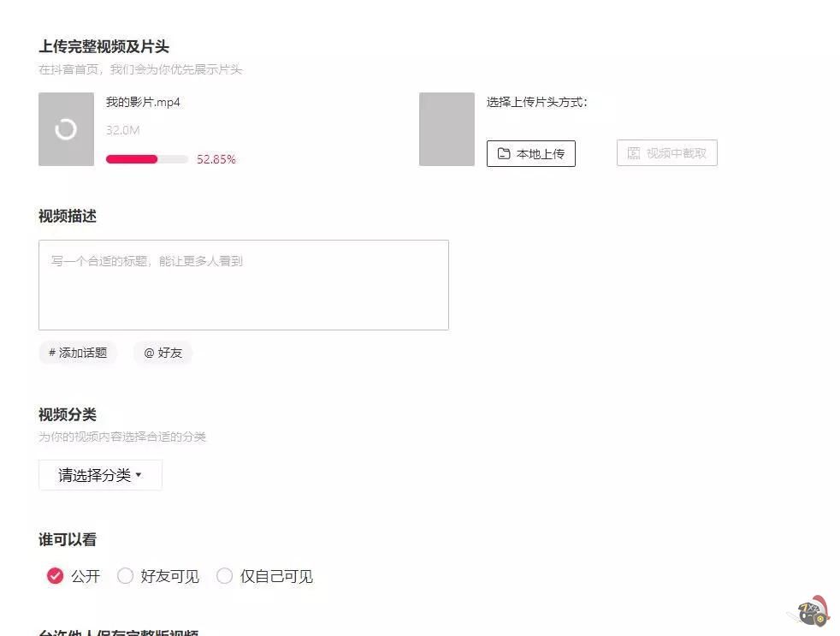Click the disabled 视频中截取 button

tap(666, 152)
